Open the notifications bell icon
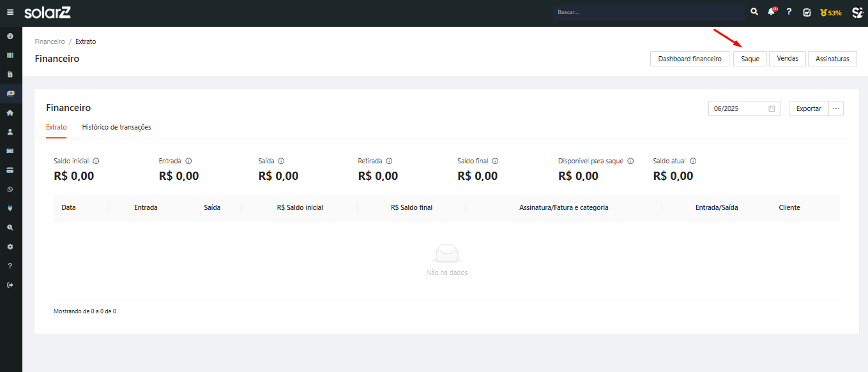The width and height of the screenshot is (868, 372). pos(772,12)
